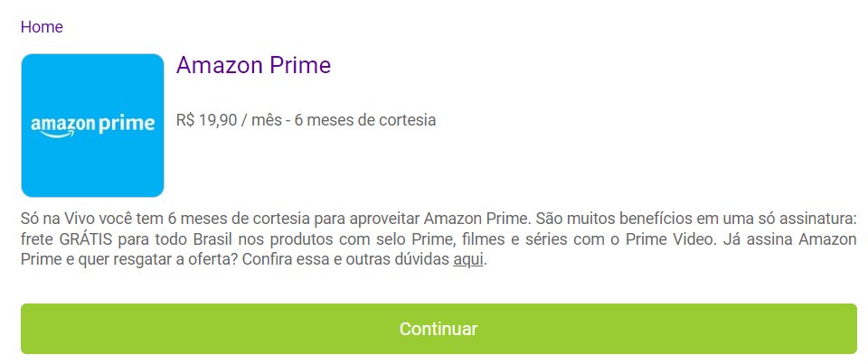Image resolution: width=868 pixels, height=364 pixels.
Task: Click the word 'prime' in the logo
Action: 127,124
